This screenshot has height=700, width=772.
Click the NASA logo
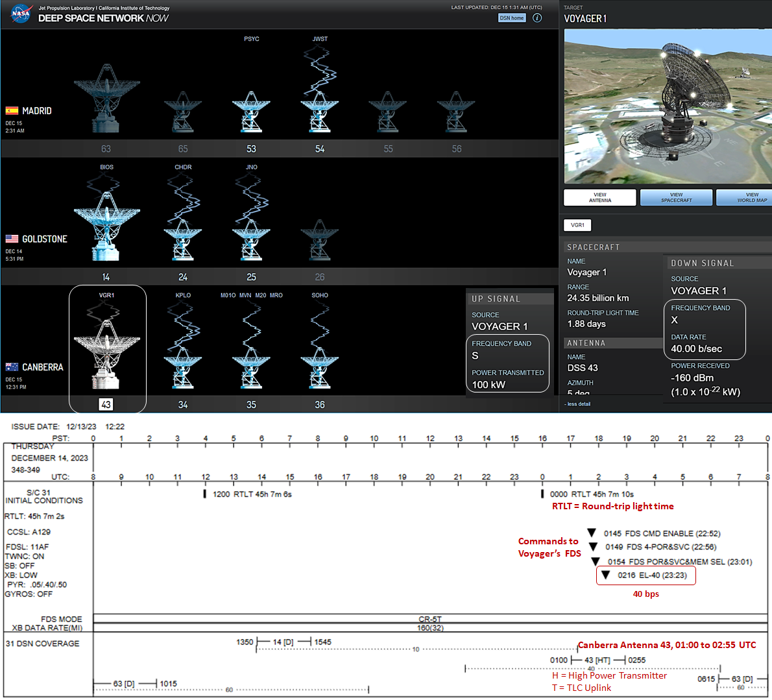(x=21, y=14)
